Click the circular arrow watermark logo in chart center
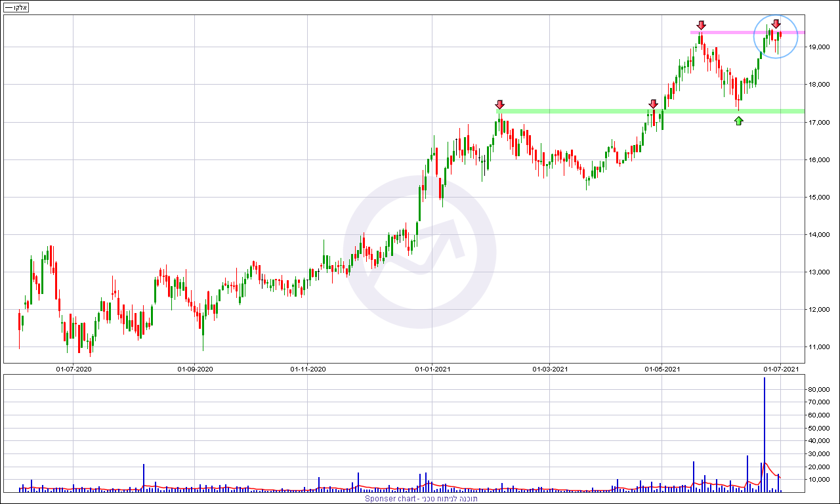This screenshot has height=504, width=840. [420, 252]
